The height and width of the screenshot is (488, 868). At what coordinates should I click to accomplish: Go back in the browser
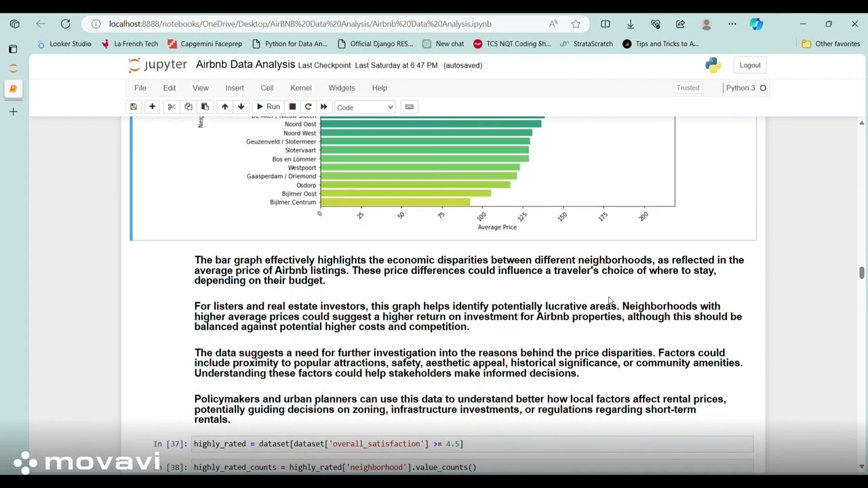41,24
